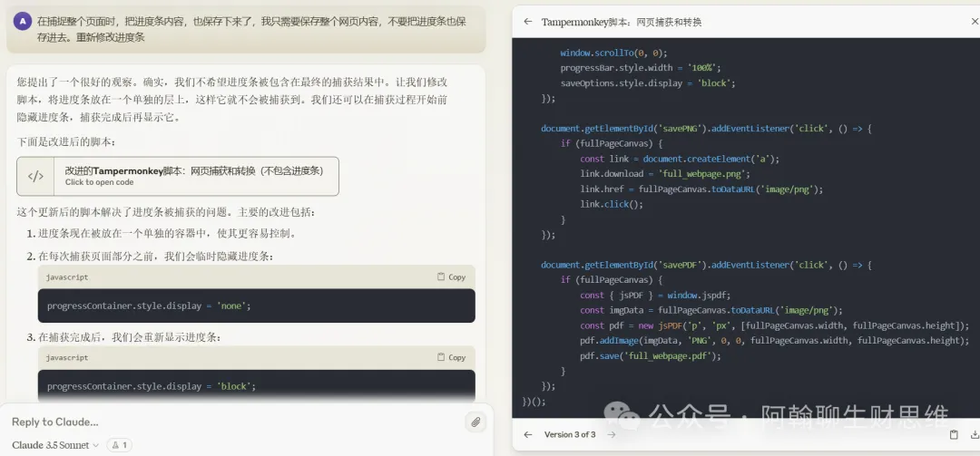Copy artifact code with clipboard icon
Image resolution: width=980 pixels, height=456 pixels.
click(x=954, y=435)
